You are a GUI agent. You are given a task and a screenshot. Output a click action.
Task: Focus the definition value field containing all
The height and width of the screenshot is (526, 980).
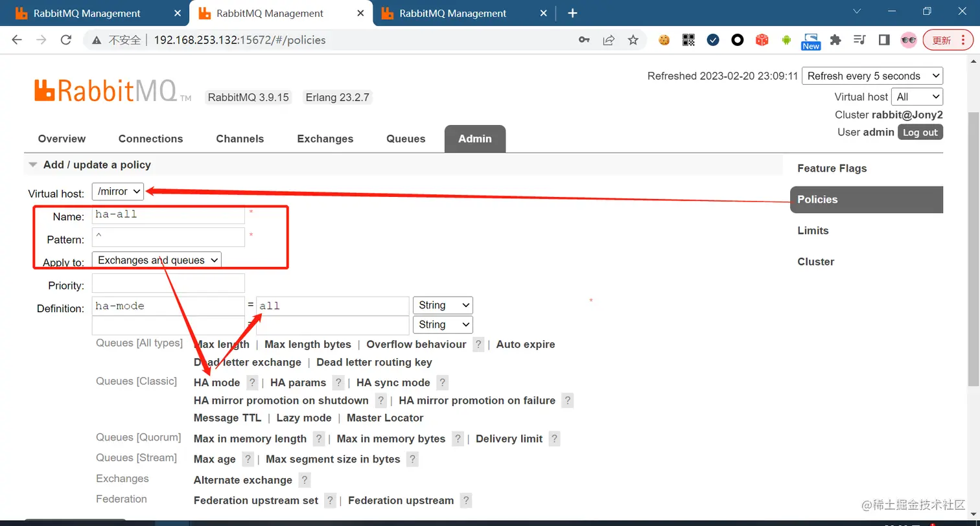tap(333, 306)
